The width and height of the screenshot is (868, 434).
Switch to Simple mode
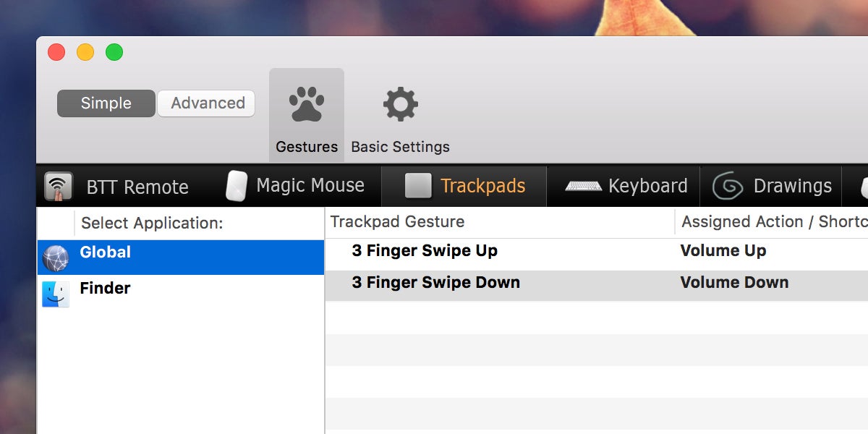(106, 103)
